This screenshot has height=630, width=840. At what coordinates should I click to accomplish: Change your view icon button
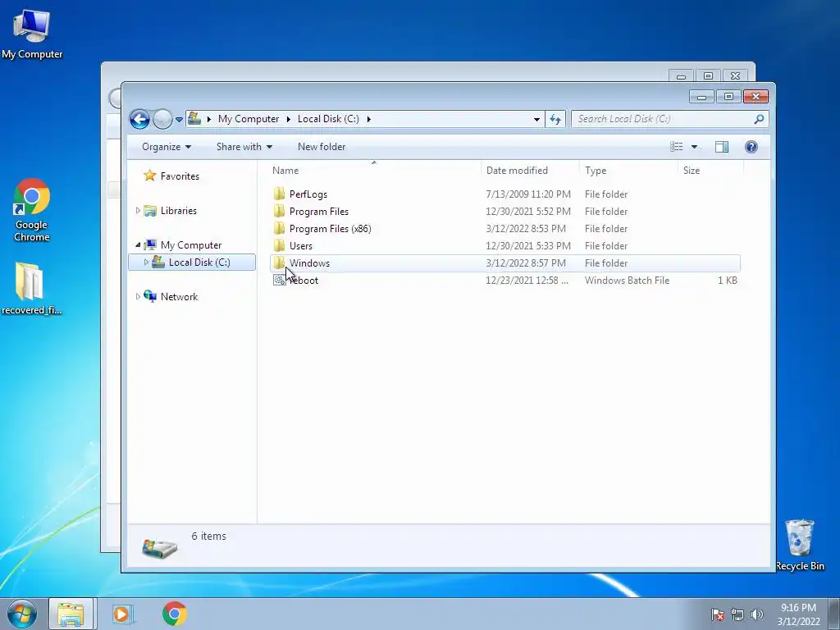pyautogui.click(x=677, y=147)
